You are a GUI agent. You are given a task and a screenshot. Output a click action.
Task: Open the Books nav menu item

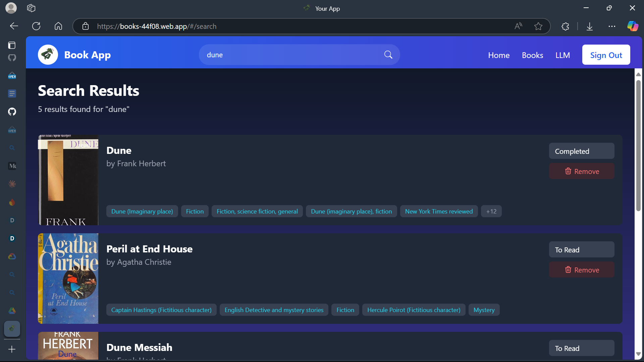532,55
